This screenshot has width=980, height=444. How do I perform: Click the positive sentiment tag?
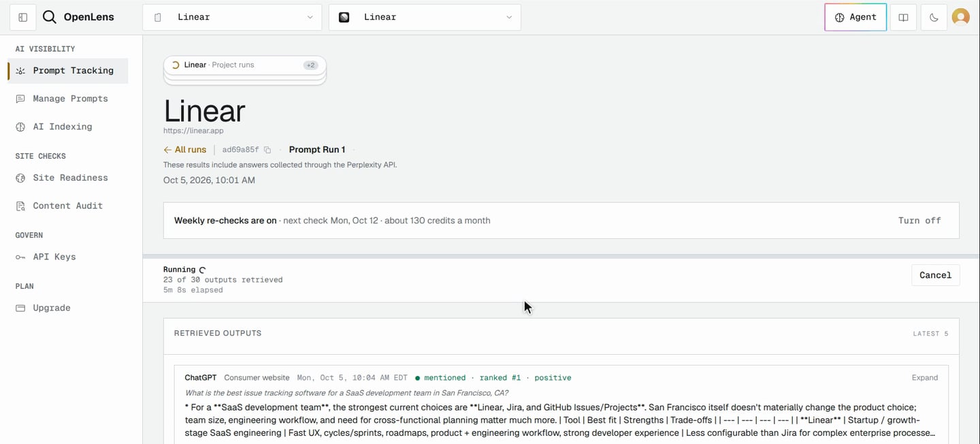tap(553, 378)
